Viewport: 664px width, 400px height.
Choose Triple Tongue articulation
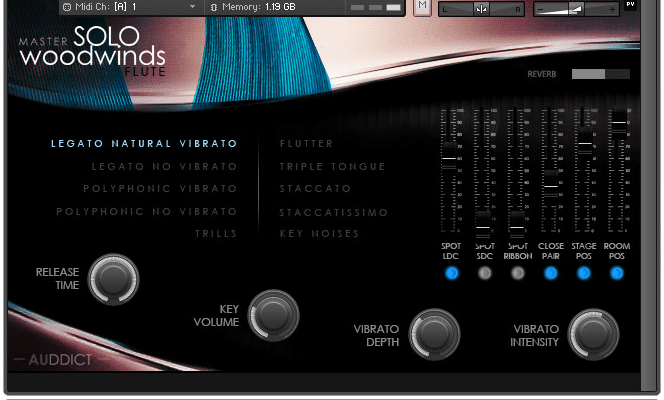coord(332,166)
